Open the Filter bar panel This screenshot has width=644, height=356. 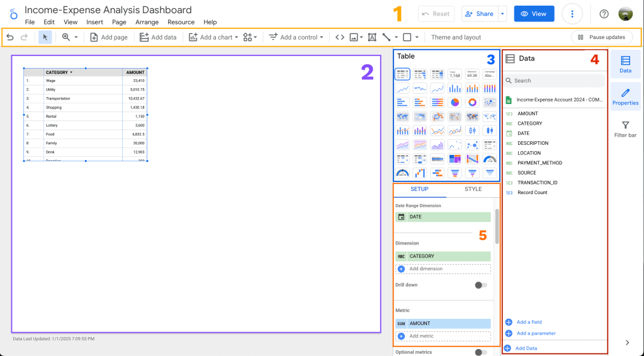(x=625, y=129)
